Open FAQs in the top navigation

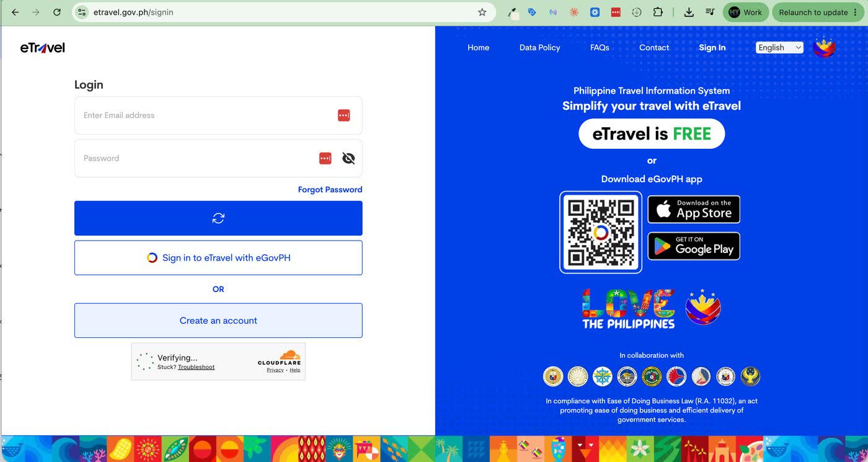[x=600, y=48]
